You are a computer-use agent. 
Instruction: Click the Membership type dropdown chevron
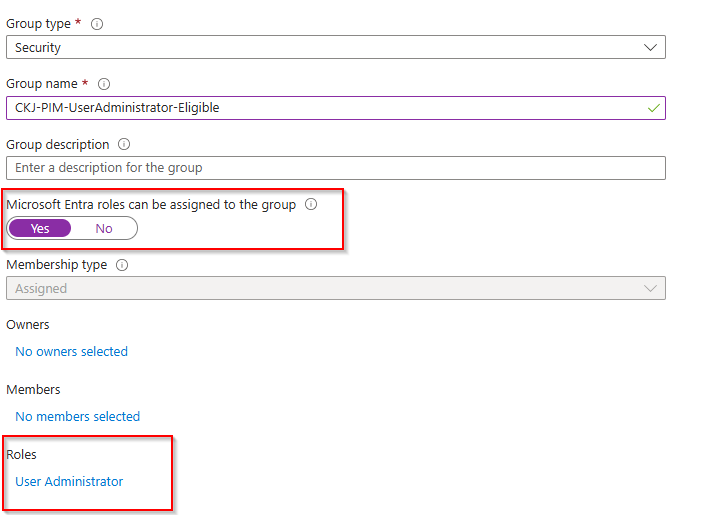click(651, 288)
